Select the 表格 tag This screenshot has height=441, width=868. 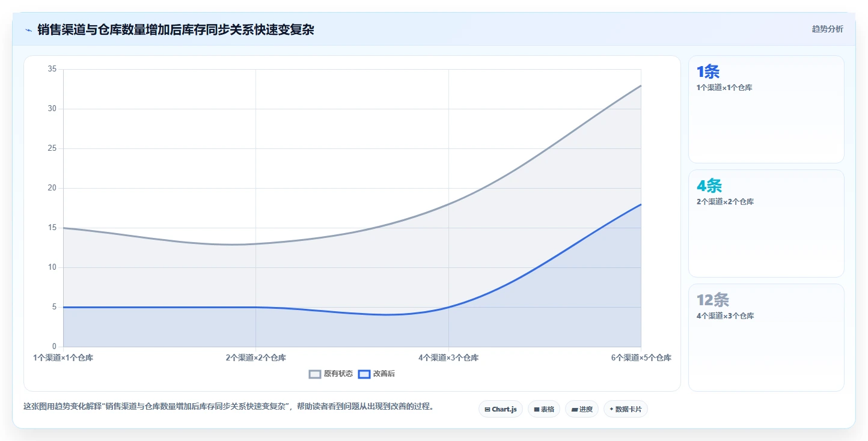[x=544, y=409]
